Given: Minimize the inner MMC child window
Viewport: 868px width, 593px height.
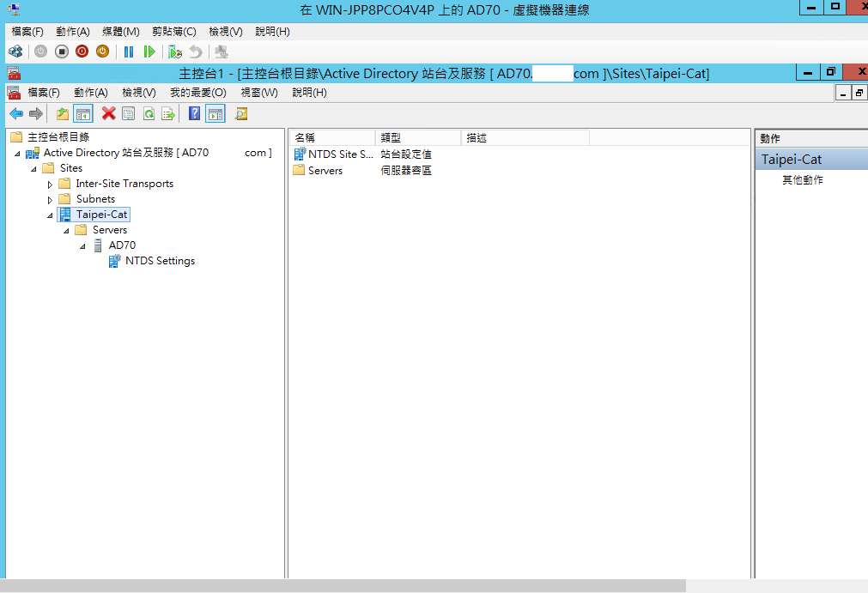Looking at the screenshot, I should pyautogui.click(x=843, y=94).
